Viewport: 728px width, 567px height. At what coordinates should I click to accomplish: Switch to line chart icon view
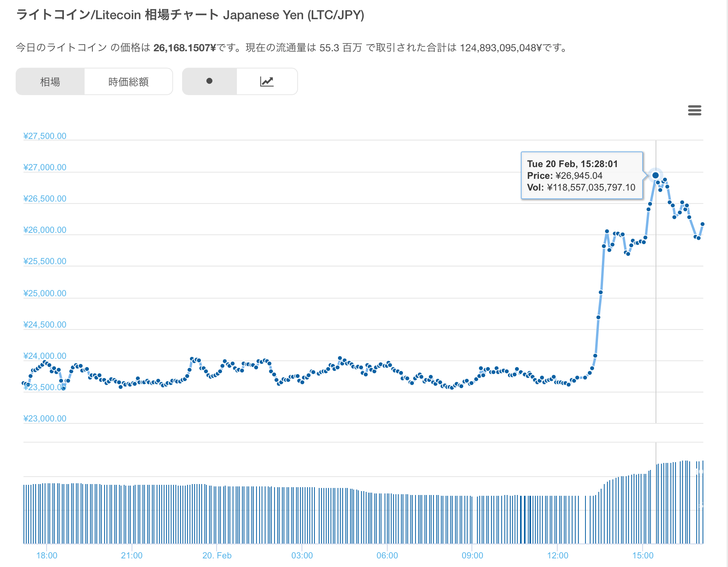(267, 81)
